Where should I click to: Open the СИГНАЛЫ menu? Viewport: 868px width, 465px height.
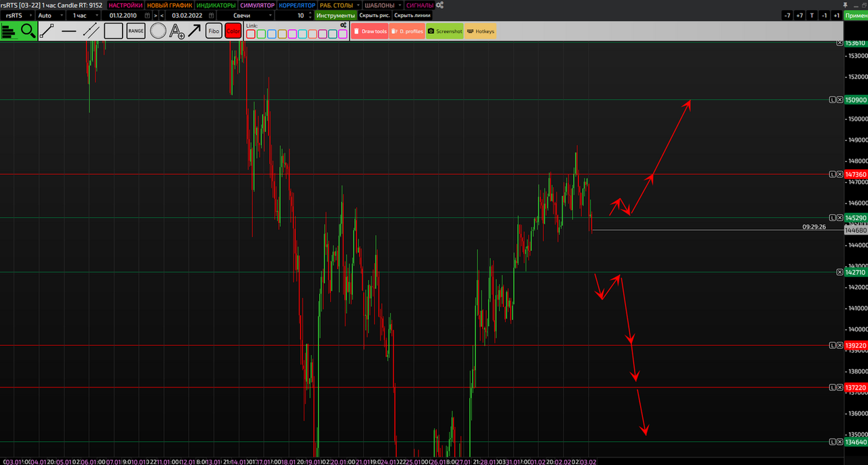coord(420,5)
